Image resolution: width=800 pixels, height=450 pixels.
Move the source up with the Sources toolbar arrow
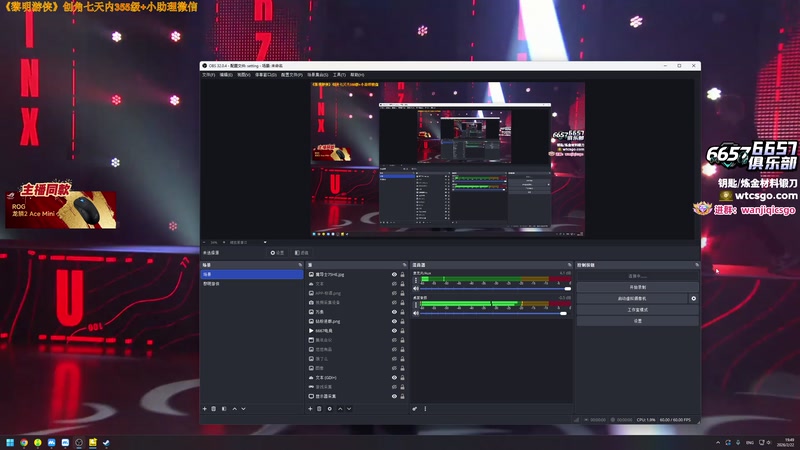tap(340, 409)
